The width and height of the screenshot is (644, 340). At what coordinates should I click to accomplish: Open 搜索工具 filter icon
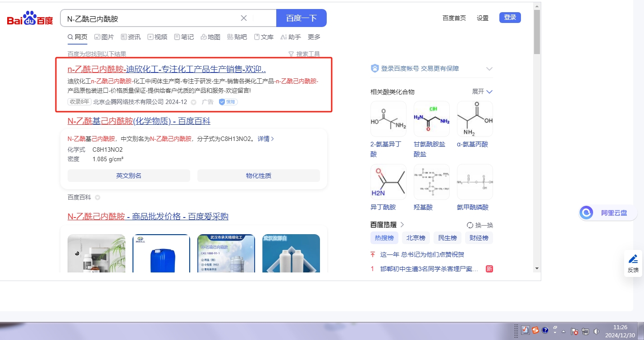291,54
